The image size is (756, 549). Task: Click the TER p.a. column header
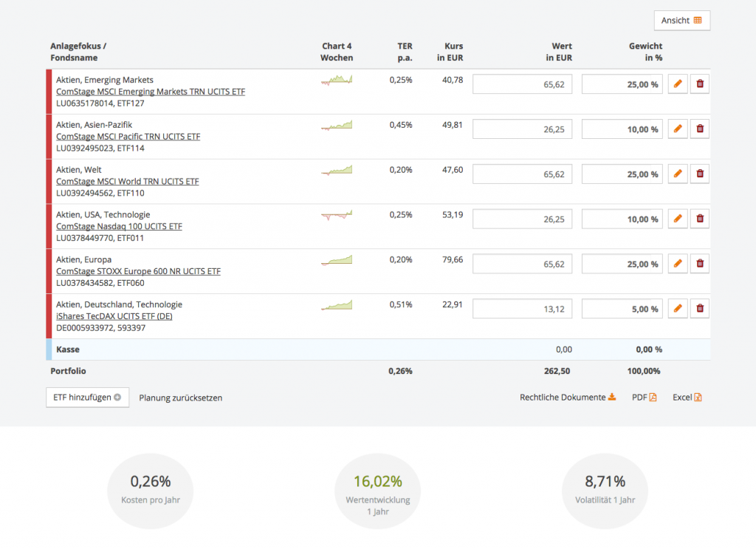click(x=405, y=52)
